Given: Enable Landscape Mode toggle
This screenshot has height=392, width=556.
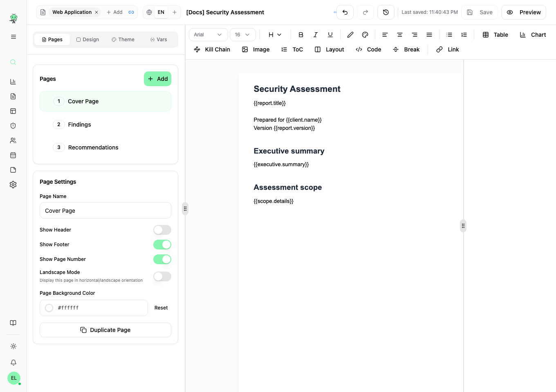Looking at the screenshot, I should tap(162, 276).
